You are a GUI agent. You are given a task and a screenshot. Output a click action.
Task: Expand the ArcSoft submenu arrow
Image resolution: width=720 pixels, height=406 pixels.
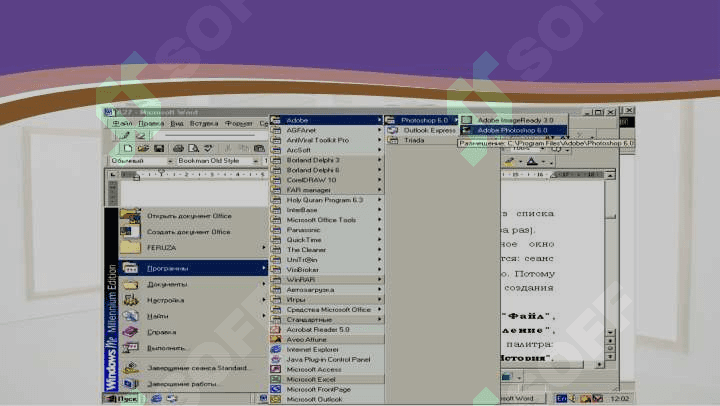(379, 150)
